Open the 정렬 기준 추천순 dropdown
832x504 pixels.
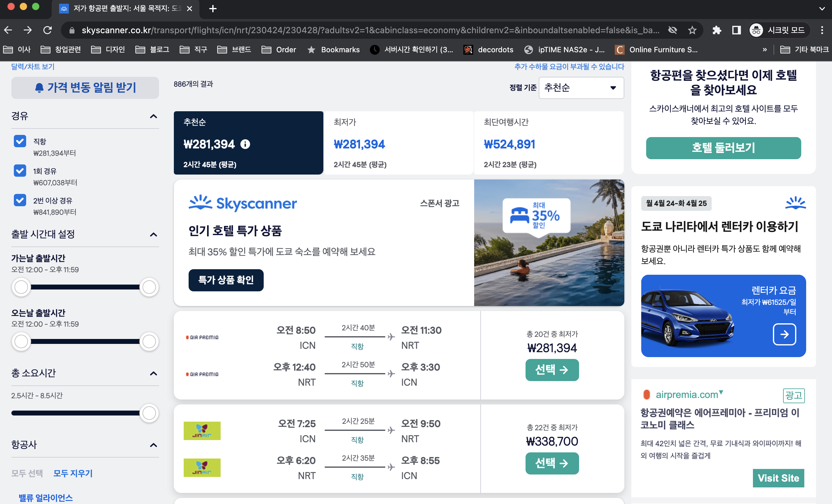[x=581, y=88]
